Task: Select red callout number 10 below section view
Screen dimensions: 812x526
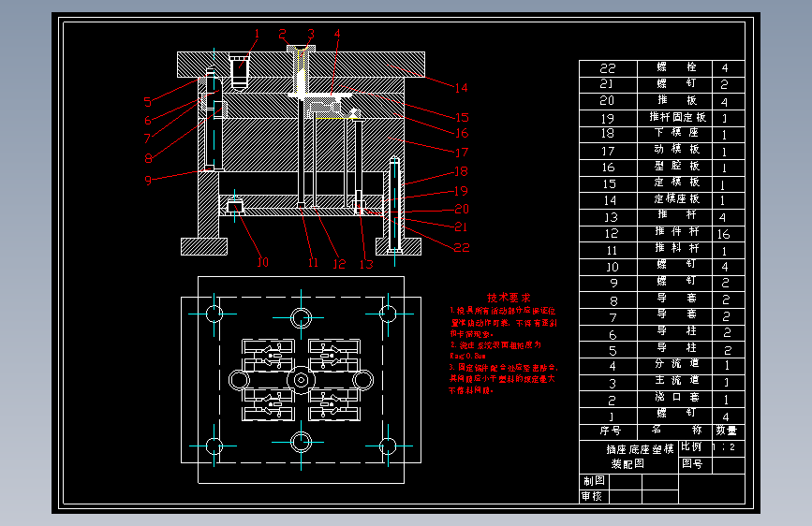Action: [x=263, y=262]
